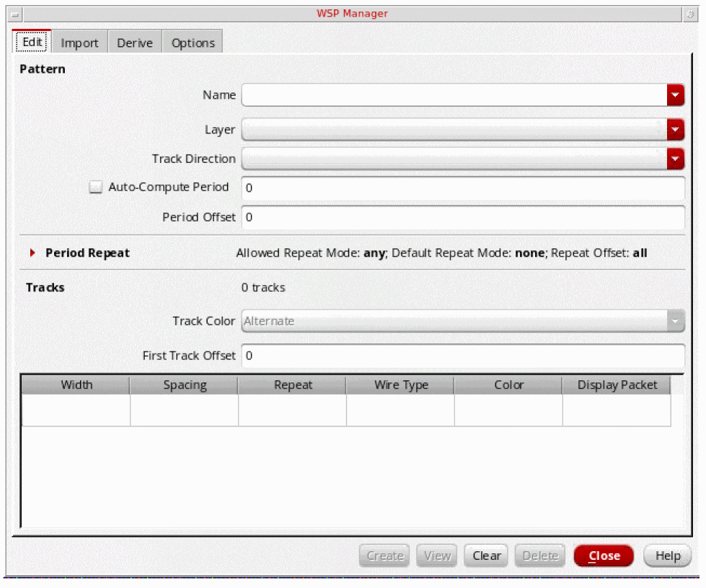Open the Name dropdown arrow

pos(676,95)
